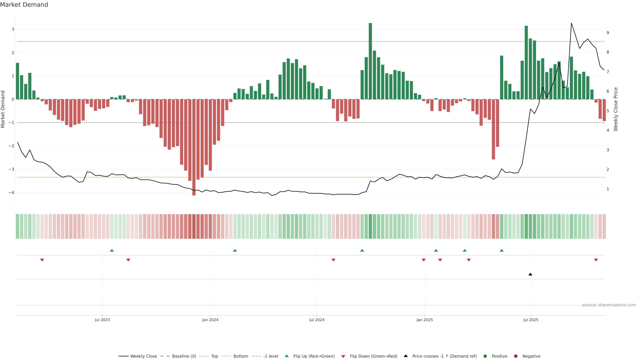Click the darkest red heatmap cell
This screenshot has width=644, height=362.
194,226
